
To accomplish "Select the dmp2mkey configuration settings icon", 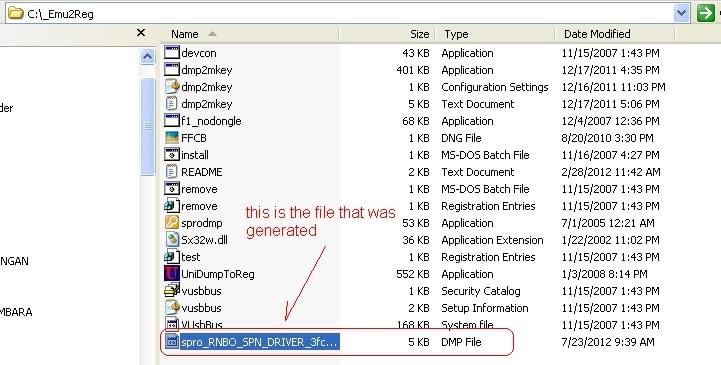I will [x=172, y=86].
